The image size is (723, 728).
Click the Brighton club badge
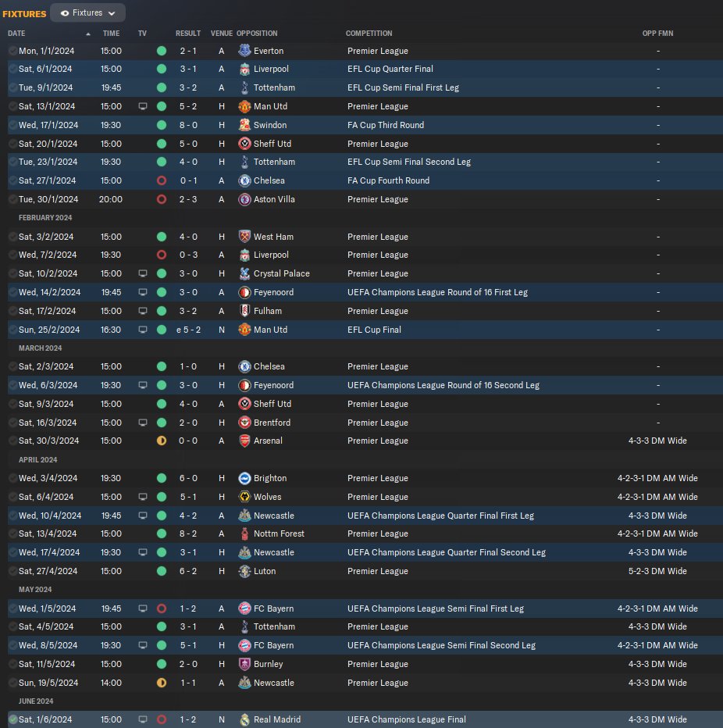[244, 478]
